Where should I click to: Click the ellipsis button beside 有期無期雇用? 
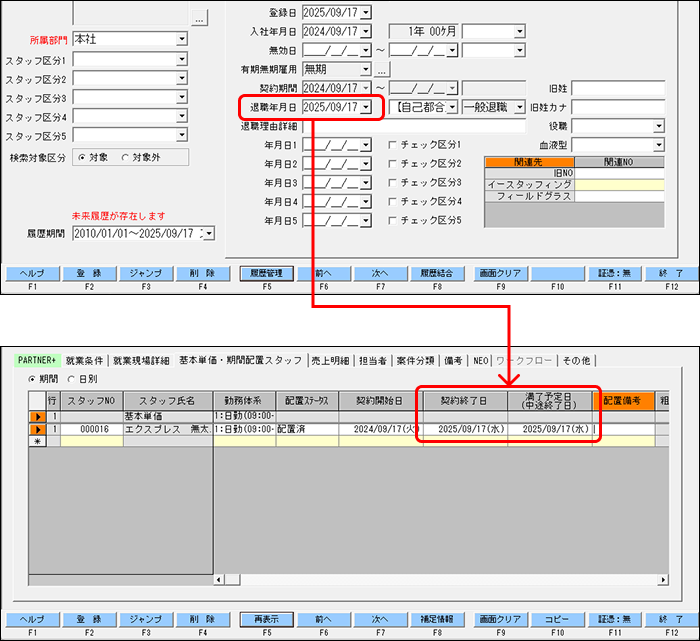[382, 70]
